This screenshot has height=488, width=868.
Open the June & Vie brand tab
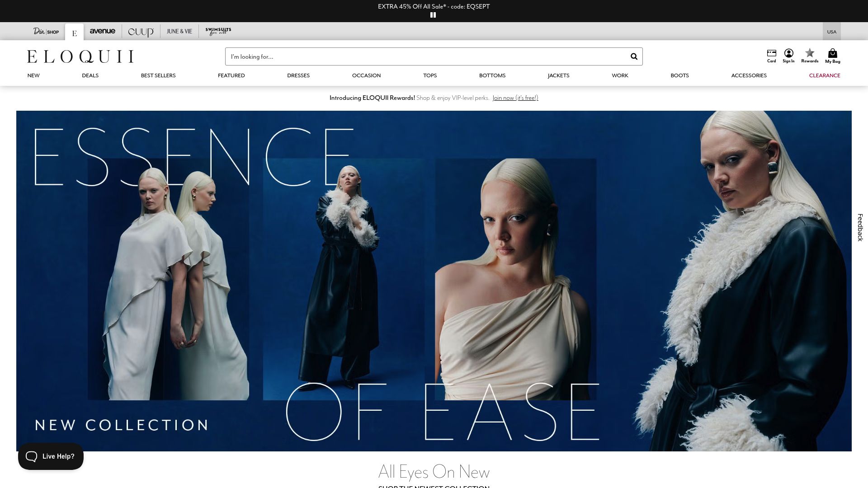[x=179, y=32]
